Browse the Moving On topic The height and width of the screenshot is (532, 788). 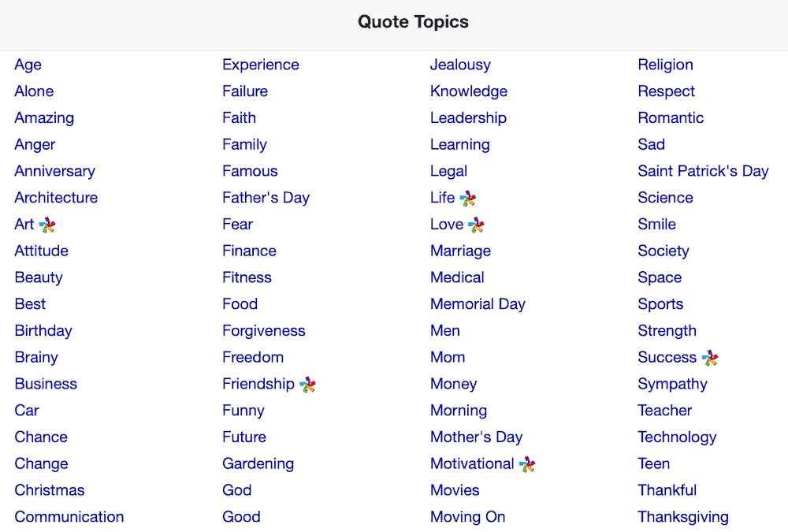point(467,516)
